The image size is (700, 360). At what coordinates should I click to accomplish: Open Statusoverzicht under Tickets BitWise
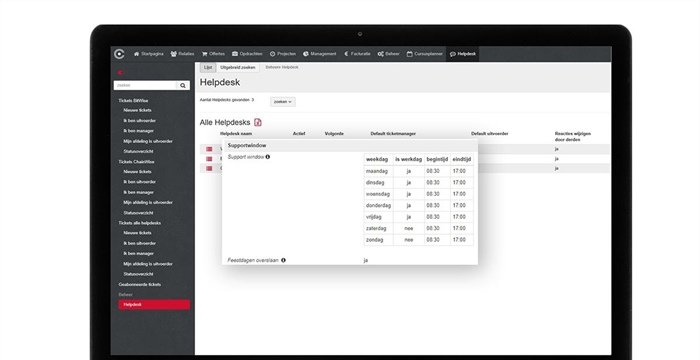coord(138,151)
